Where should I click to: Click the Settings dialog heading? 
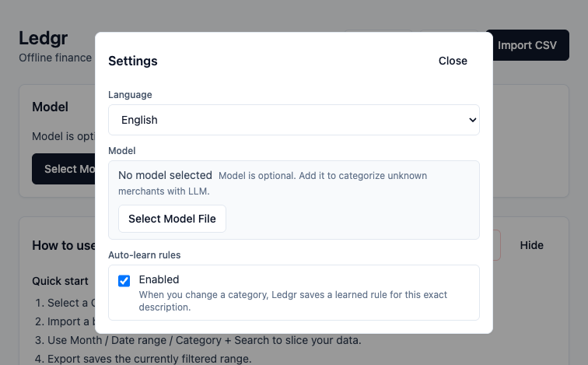click(x=132, y=61)
